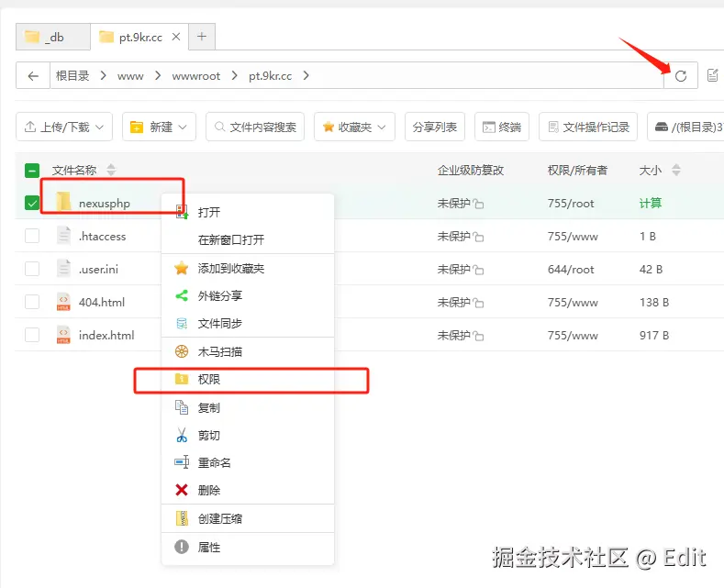Viewport: 724px width, 588px height.
Task: Choose 删除 in context menu
Action: click(x=248, y=490)
